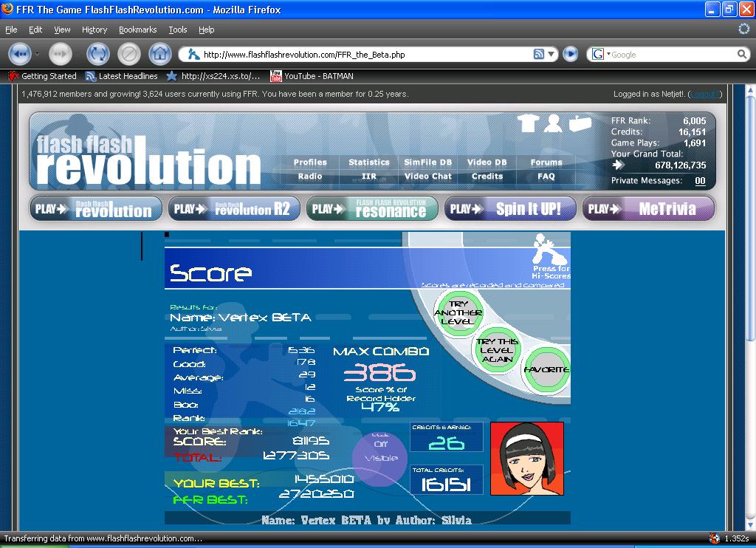756x548 pixels.
Task: Click the person profile icon in the FFR header
Action: (553, 123)
